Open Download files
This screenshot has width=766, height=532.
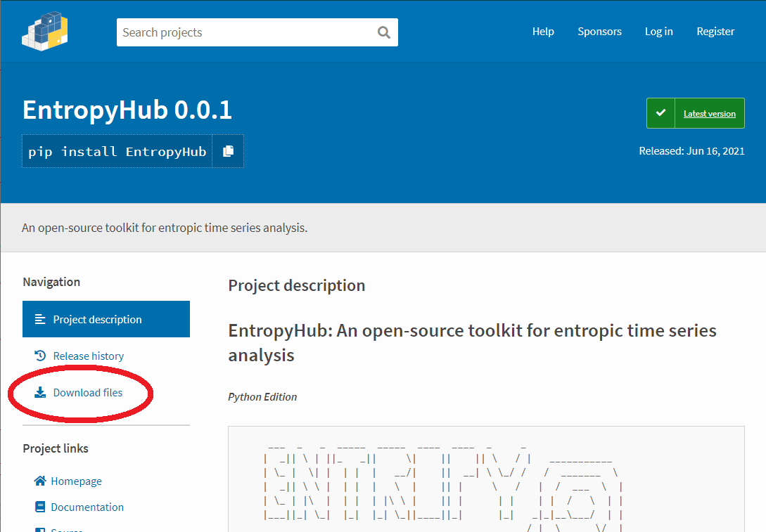coord(87,392)
